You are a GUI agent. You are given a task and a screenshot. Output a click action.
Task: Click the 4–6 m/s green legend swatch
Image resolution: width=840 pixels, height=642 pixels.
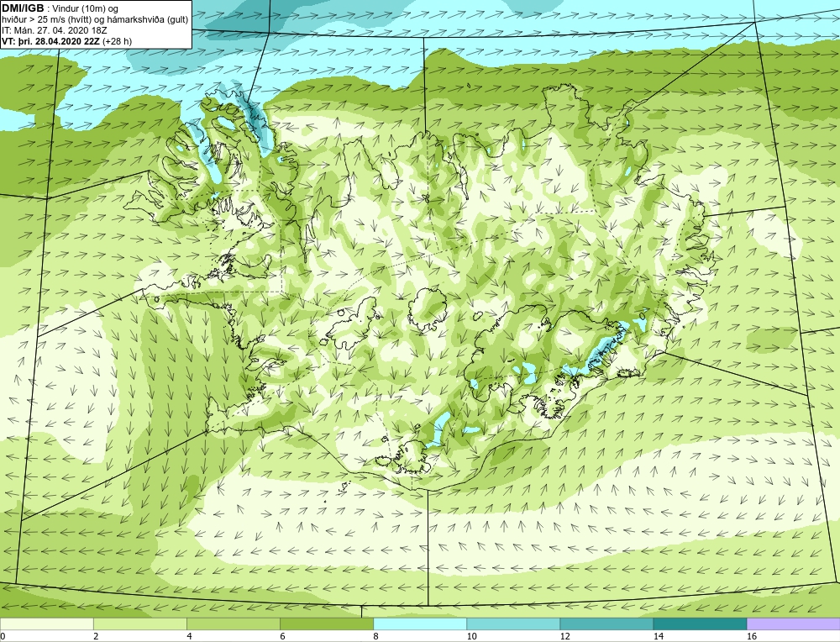tap(233, 624)
